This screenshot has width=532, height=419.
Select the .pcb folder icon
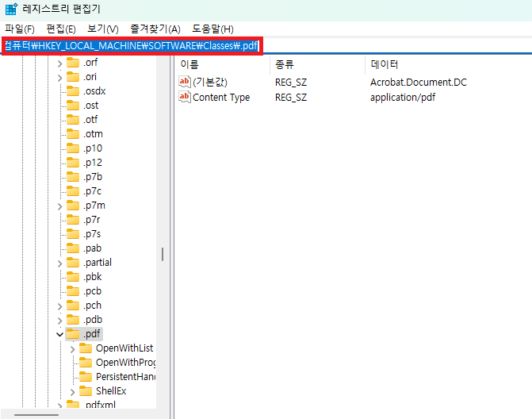click(x=73, y=291)
